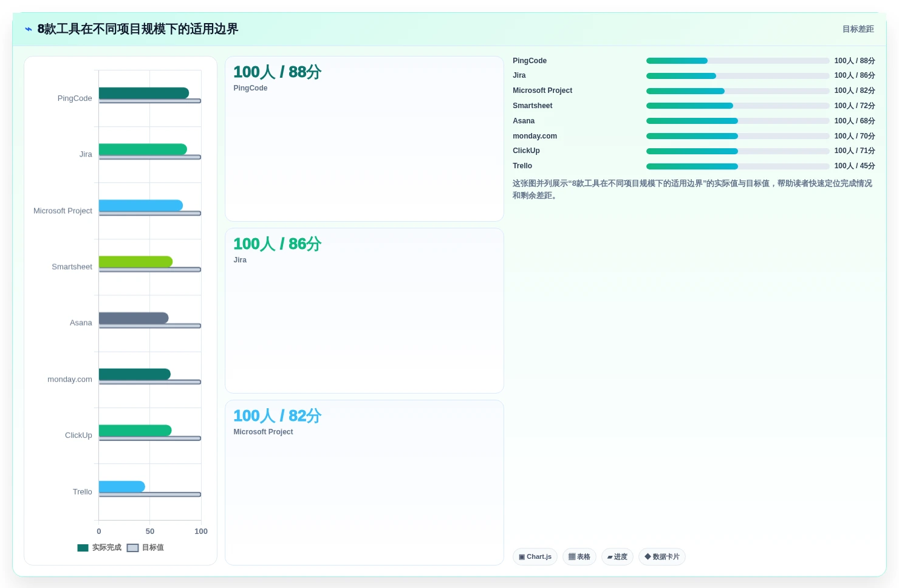Click the Trello progress bar in the list
899x588 pixels.
pyautogui.click(x=738, y=166)
